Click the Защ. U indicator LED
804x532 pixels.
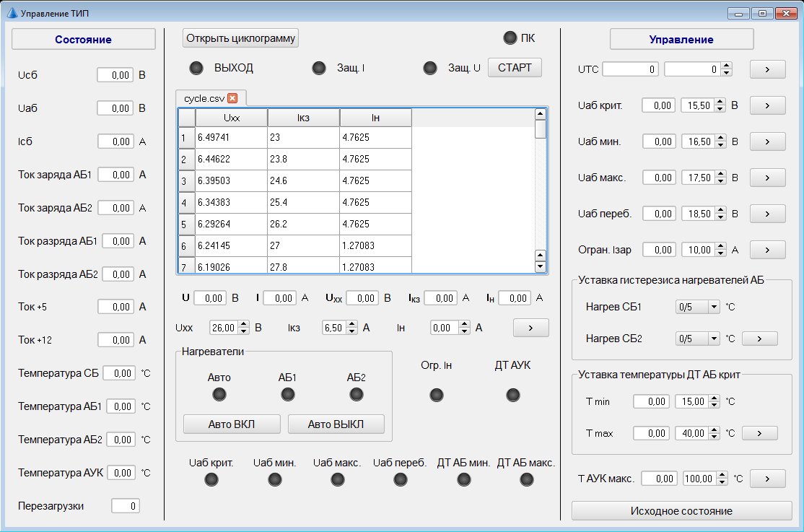click(x=430, y=69)
